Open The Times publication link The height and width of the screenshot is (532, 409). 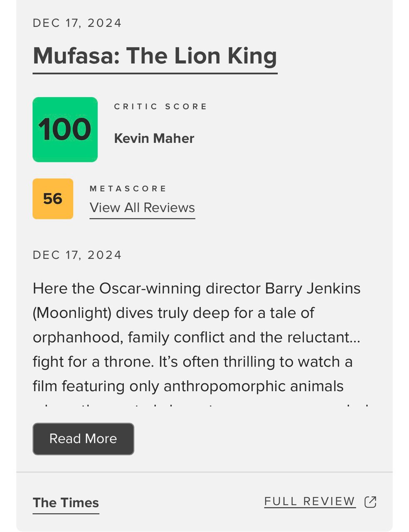66,502
